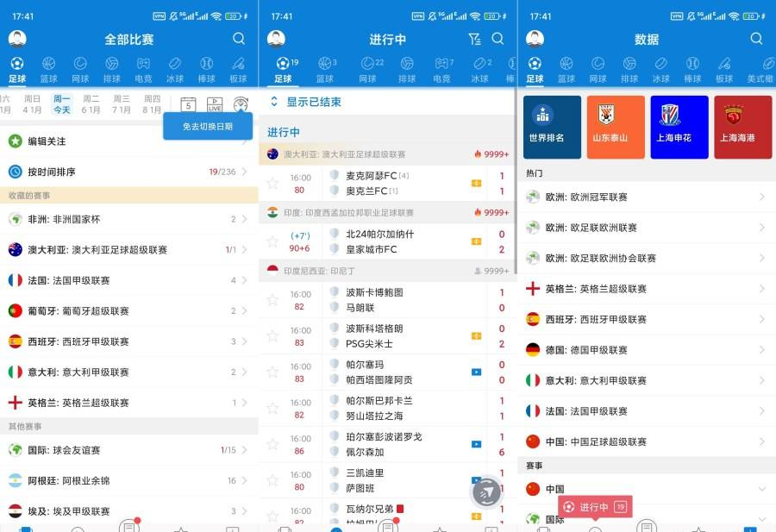Open the LIVE matches icon
The height and width of the screenshot is (532, 776).
pos(215,104)
